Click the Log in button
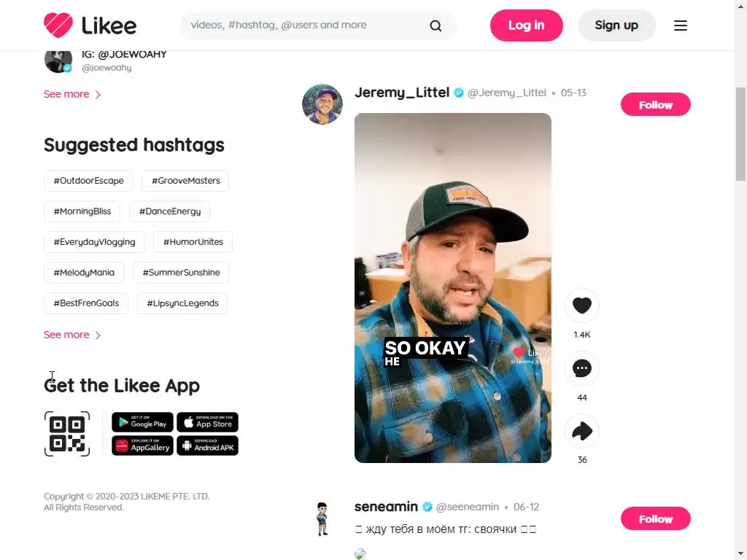The height and width of the screenshot is (560, 747). (x=526, y=26)
